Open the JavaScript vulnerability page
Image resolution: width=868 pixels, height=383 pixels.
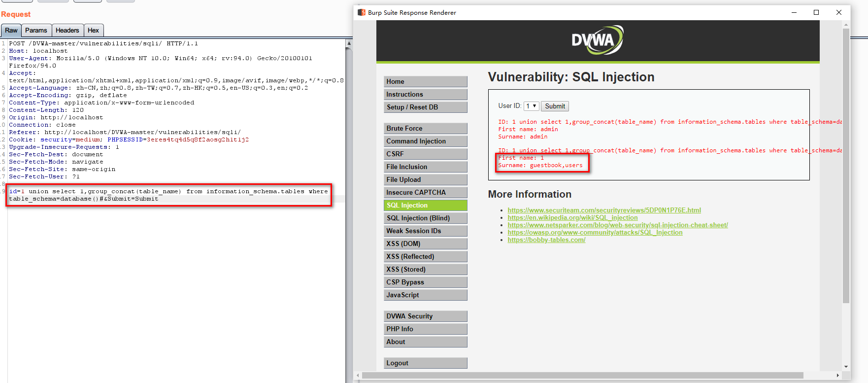click(x=426, y=295)
